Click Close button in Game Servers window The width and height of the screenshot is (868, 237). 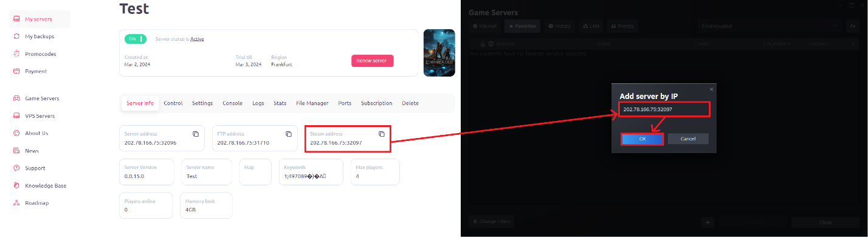pyautogui.click(x=825, y=222)
